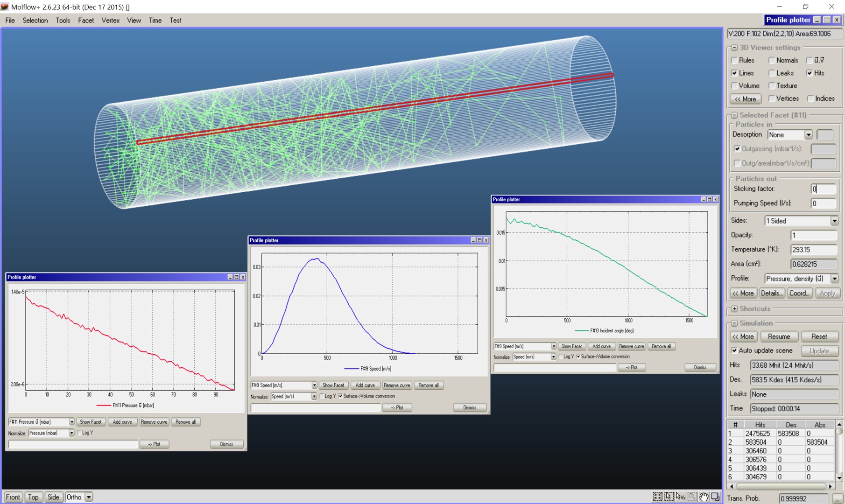Image resolution: width=845 pixels, height=504 pixels.
Task: Click the Front view button
Action: 13,497
